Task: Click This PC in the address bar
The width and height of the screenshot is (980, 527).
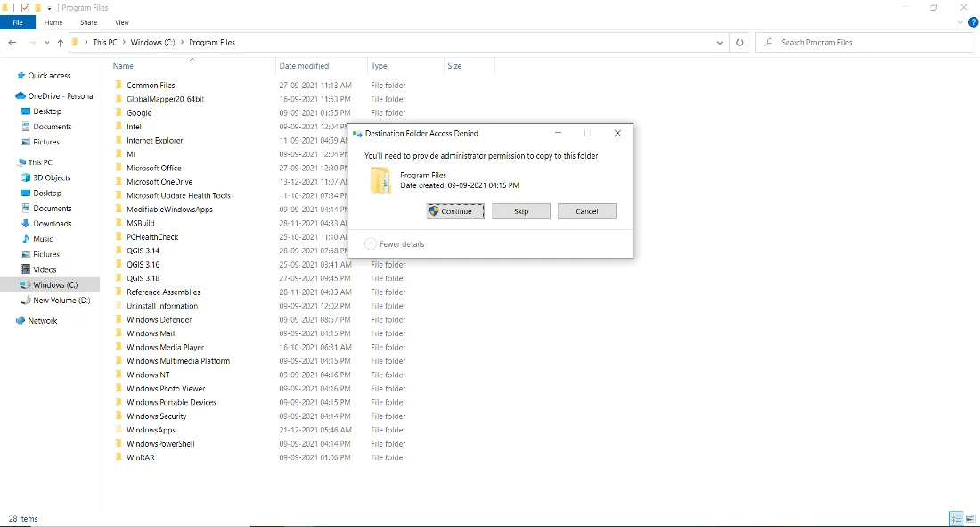Action: tap(104, 43)
